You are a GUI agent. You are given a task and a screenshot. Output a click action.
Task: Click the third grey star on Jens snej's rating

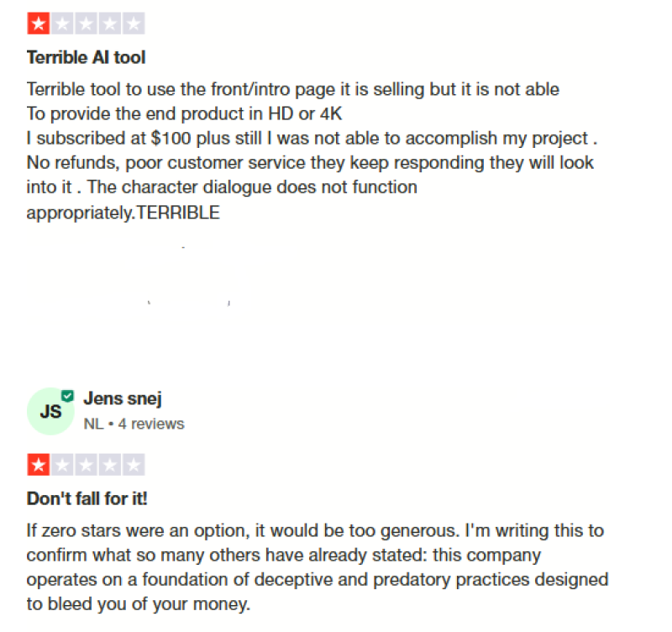point(87,465)
